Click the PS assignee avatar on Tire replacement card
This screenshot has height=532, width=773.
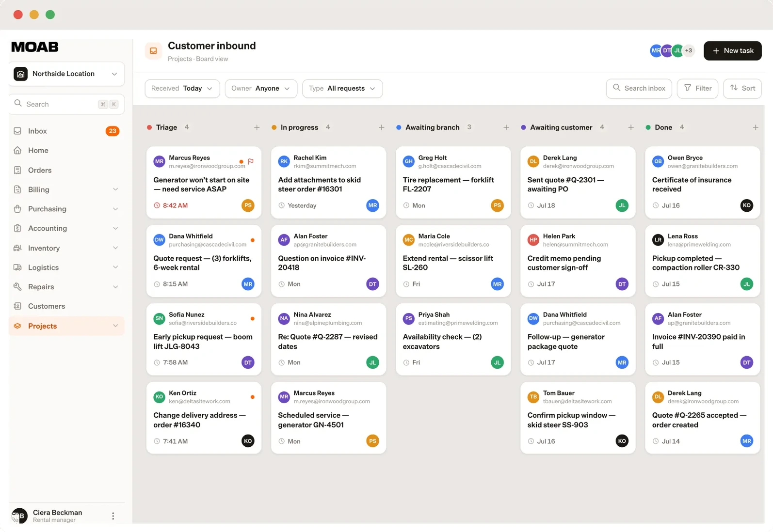coord(497,205)
